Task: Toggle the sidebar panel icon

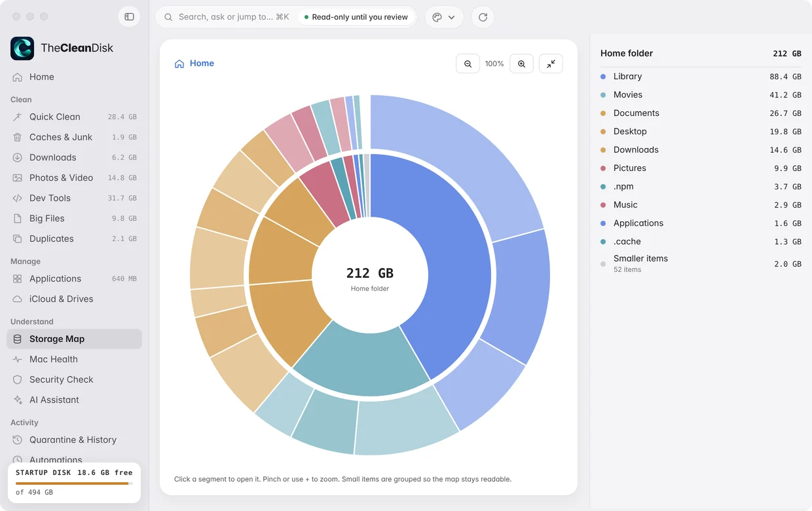Action: [129, 16]
